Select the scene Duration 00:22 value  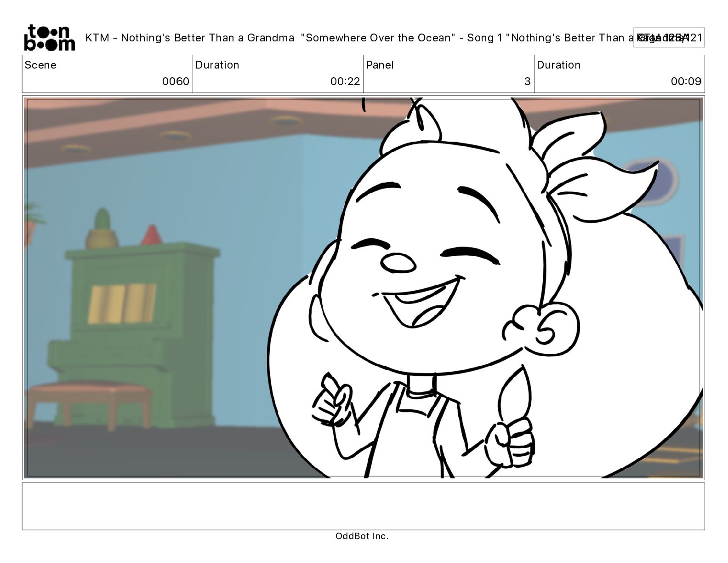pos(345,81)
